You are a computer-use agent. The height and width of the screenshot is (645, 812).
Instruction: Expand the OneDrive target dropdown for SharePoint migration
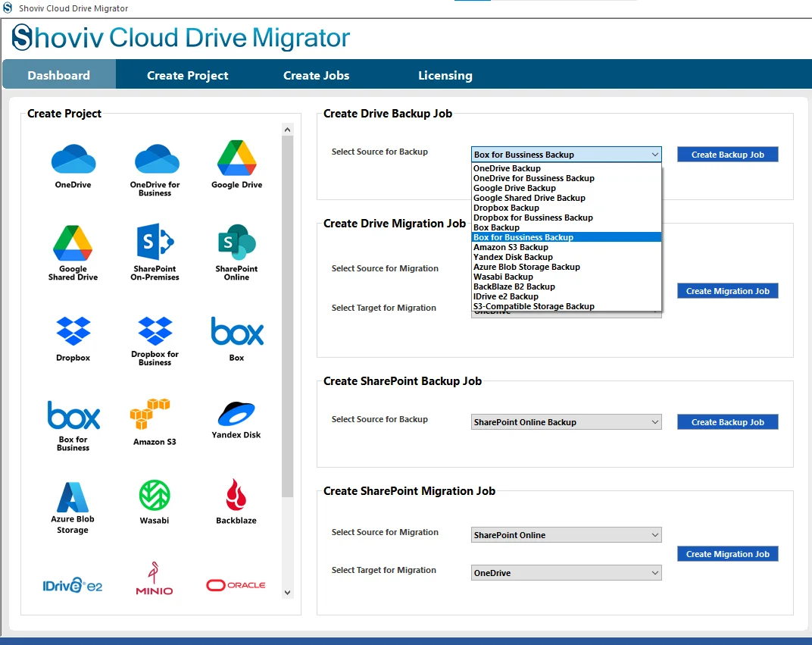(566, 572)
